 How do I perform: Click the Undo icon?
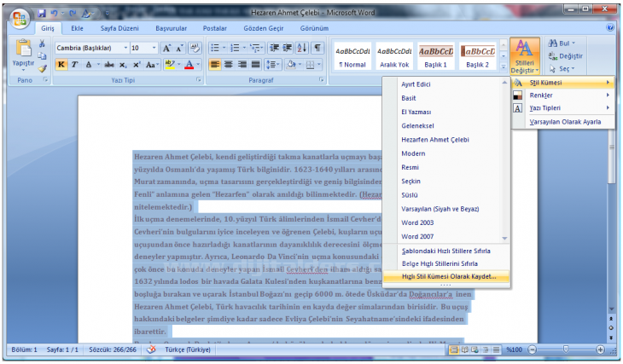55,13
